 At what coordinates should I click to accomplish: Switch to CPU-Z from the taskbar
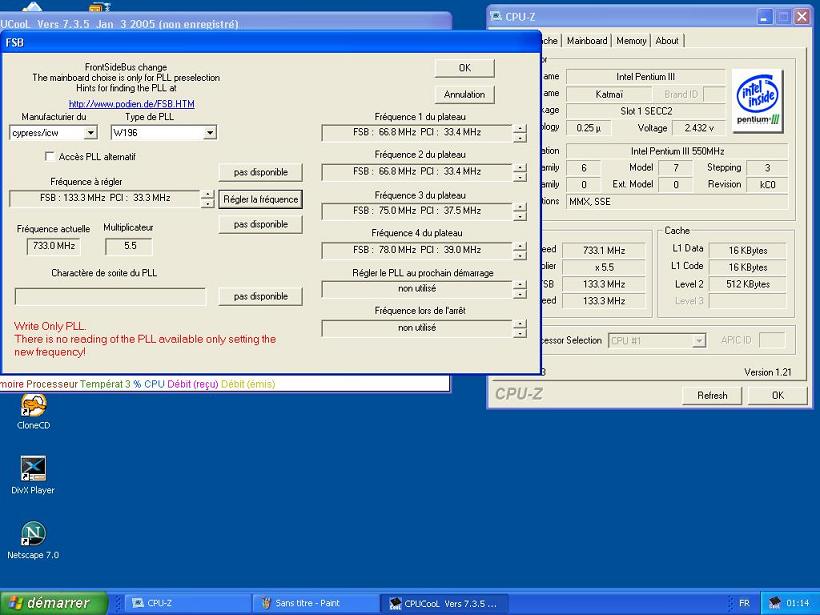188,603
